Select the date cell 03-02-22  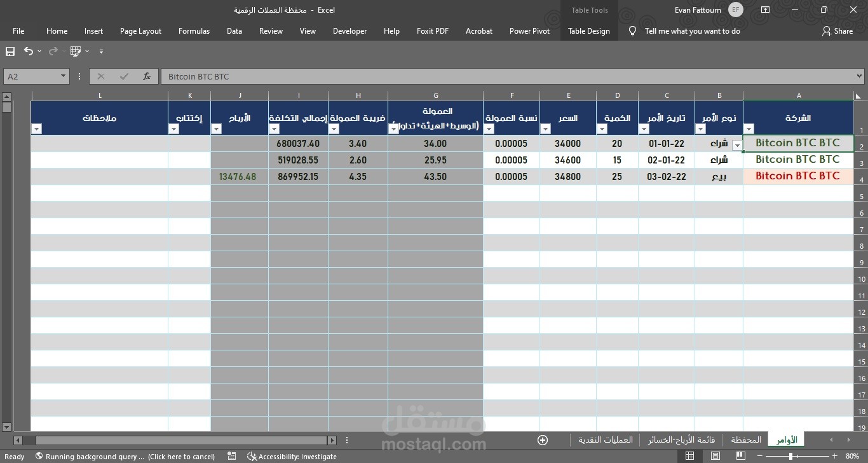(667, 176)
